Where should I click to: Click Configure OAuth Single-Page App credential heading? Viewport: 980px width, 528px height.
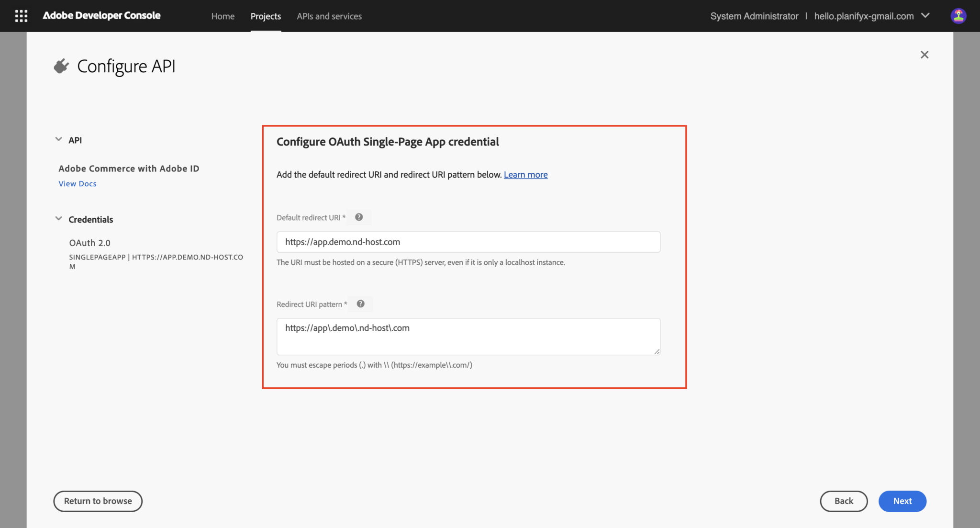click(388, 142)
